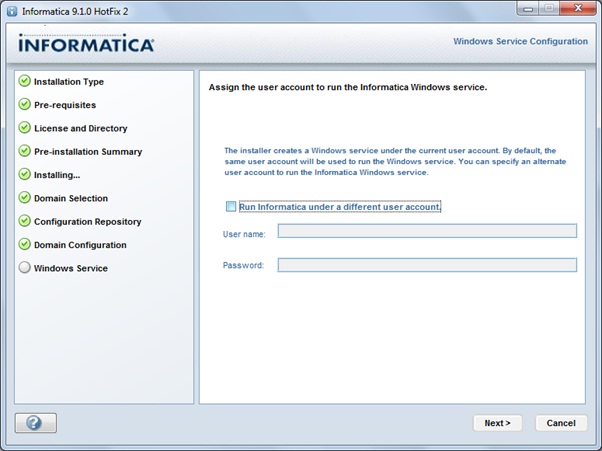
Task: Click the Domain Selection checkmark icon
Action: pos(25,198)
